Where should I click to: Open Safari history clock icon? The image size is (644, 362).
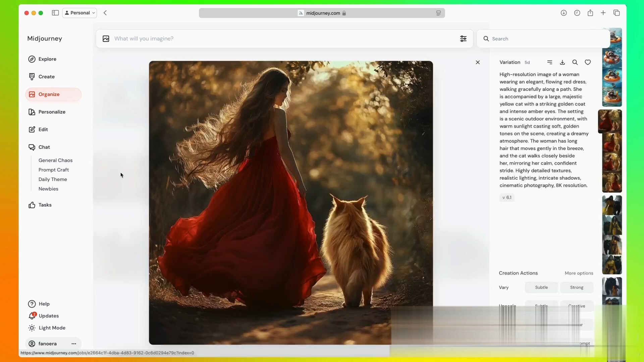577,13
